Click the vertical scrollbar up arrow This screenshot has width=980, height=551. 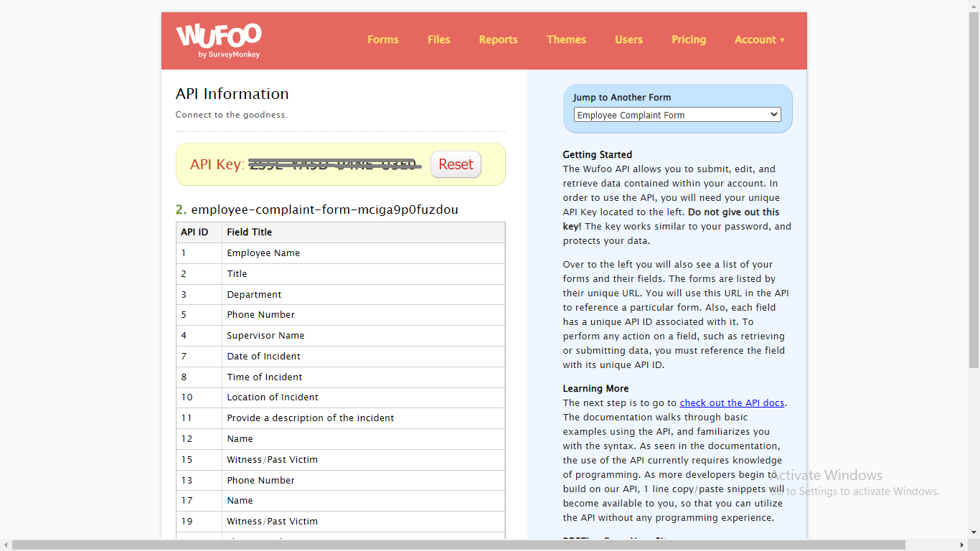[974, 6]
